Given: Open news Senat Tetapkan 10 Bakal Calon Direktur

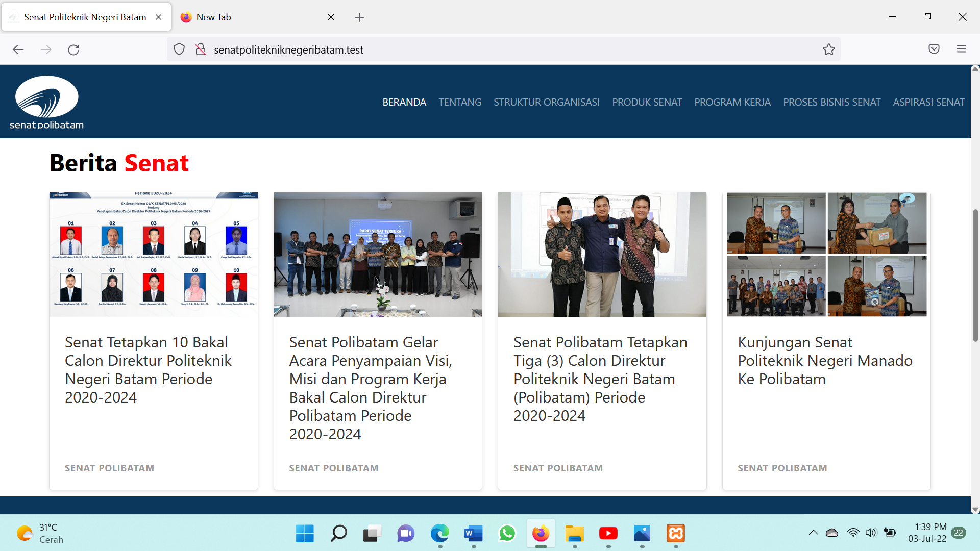Looking at the screenshot, I should coord(148,370).
